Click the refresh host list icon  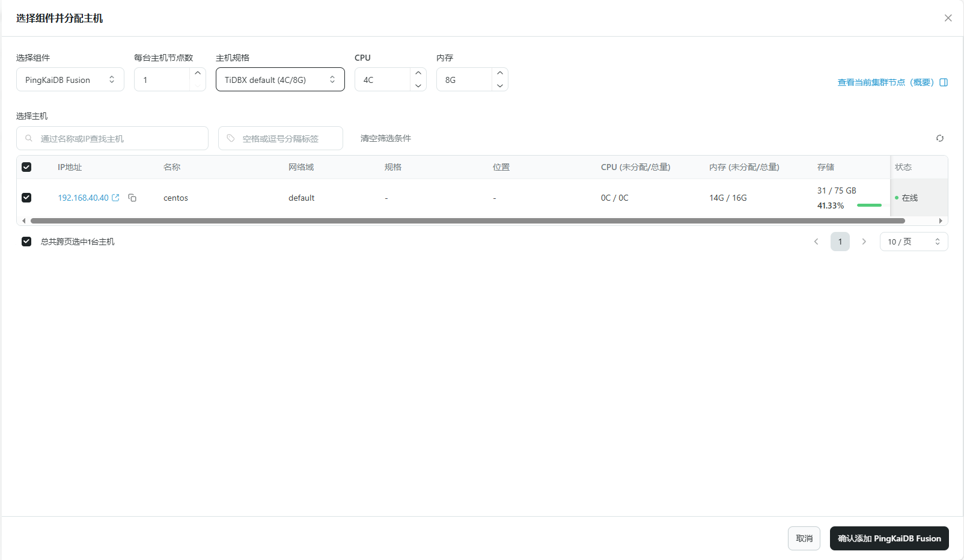tap(939, 138)
